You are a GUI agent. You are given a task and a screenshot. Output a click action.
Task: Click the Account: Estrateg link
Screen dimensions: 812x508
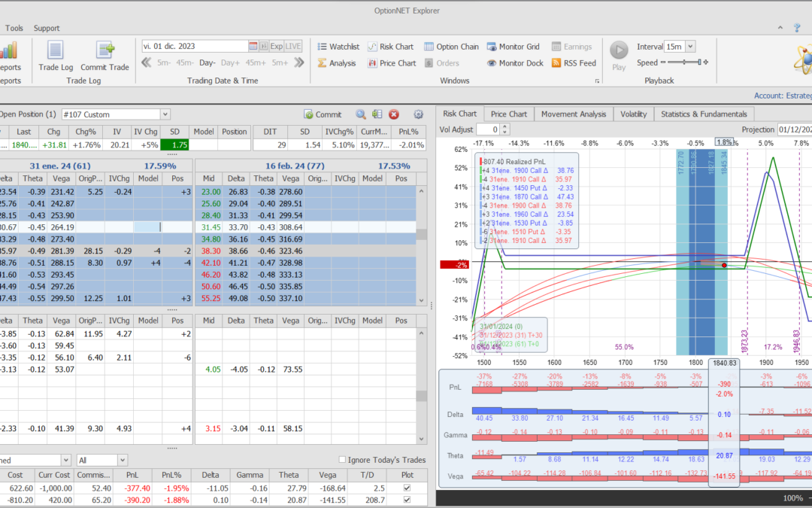pyautogui.click(x=783, y=96)
